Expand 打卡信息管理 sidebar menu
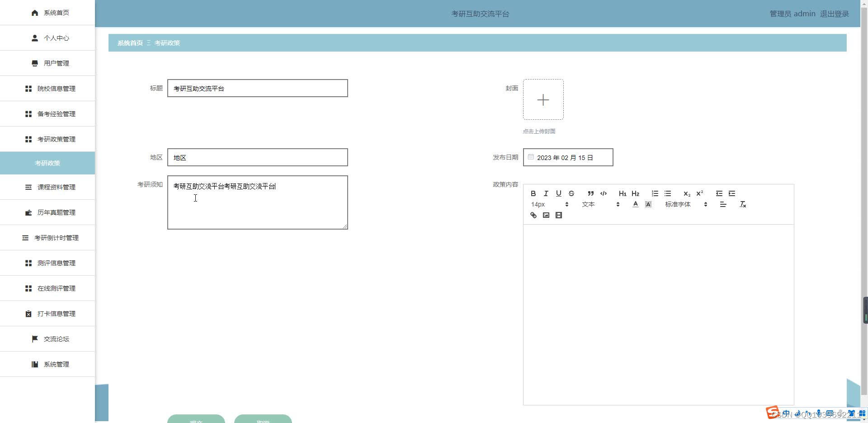This screenshot has width=868, height=423. (47, 314)
